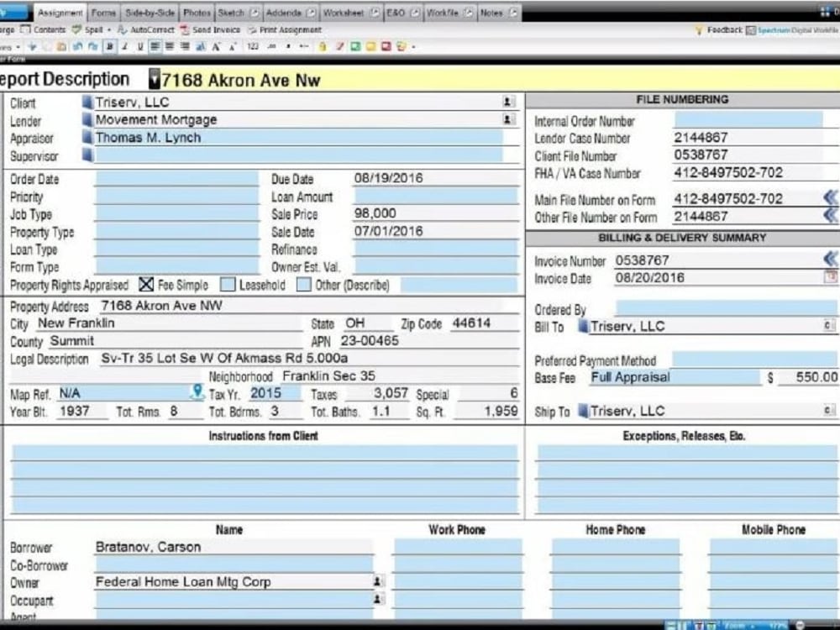The image size is (840, 630).
Task: Click the Feedback link
Action: pyautogui.click(x=718, y=30)
